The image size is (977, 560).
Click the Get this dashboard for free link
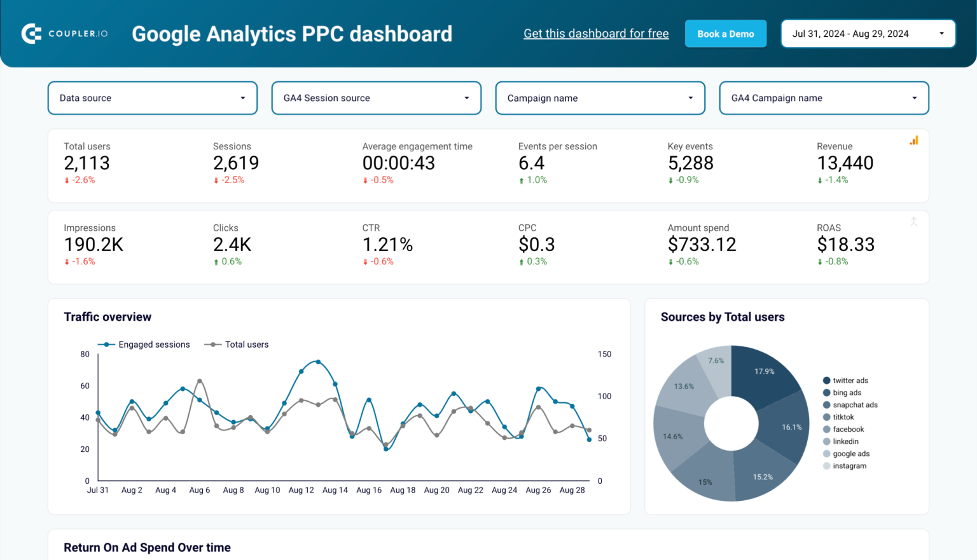tap(596, 33)
